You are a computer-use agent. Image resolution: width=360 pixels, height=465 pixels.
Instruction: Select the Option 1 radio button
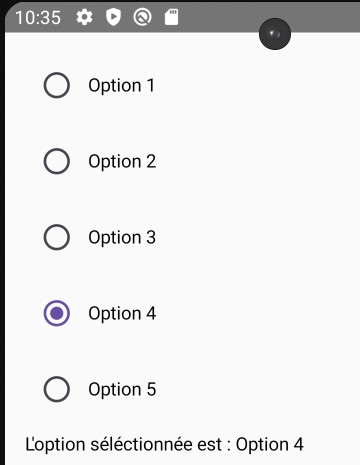tap(57, 85)
